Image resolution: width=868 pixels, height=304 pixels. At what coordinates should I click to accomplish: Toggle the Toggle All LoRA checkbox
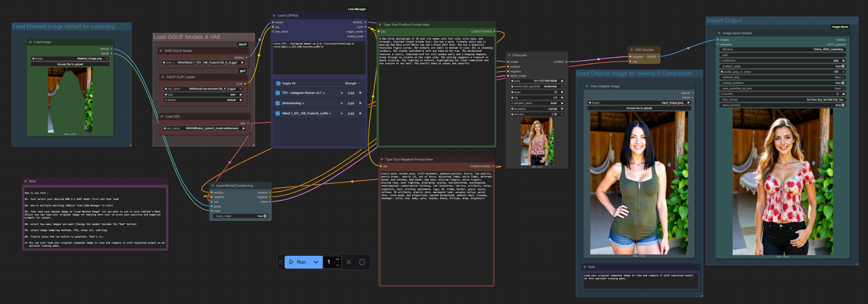tap(278, 83)
